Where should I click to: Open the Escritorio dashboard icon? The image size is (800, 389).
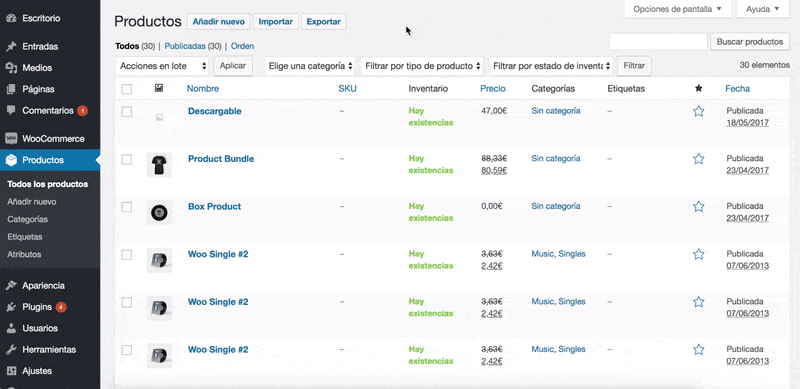(x=11, y=18)
